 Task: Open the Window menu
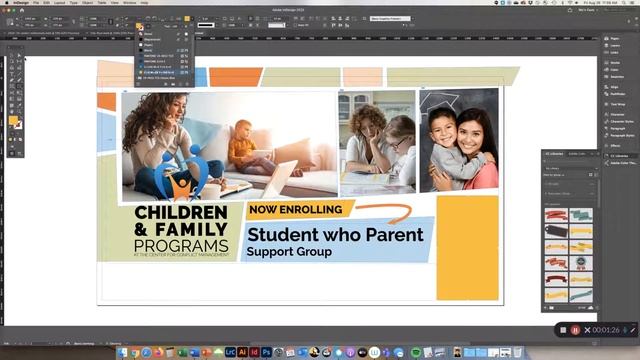[130, 2]
